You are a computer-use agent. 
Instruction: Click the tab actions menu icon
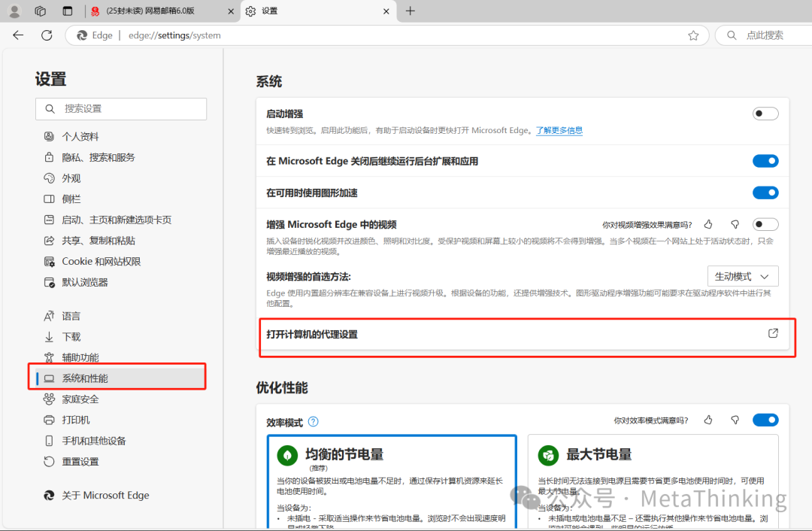(x=68, y=11)
